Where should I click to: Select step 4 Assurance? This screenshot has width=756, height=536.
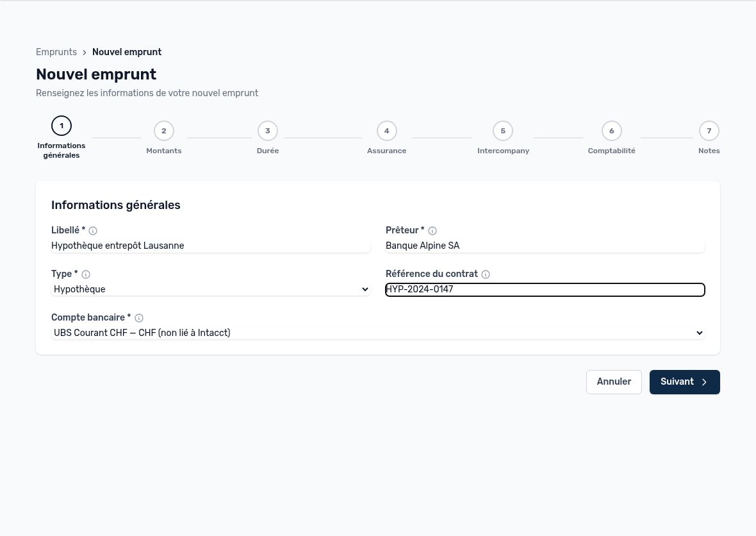point(387,138)
